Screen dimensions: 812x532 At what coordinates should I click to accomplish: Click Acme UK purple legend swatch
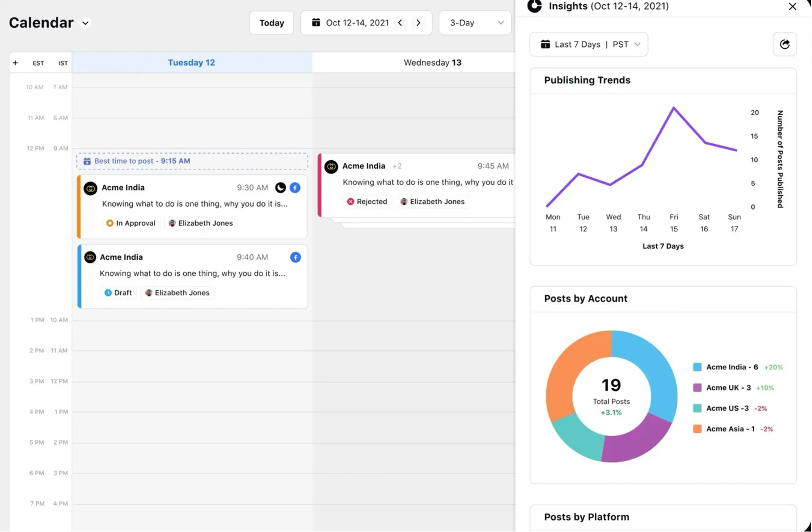coord(697,387)
